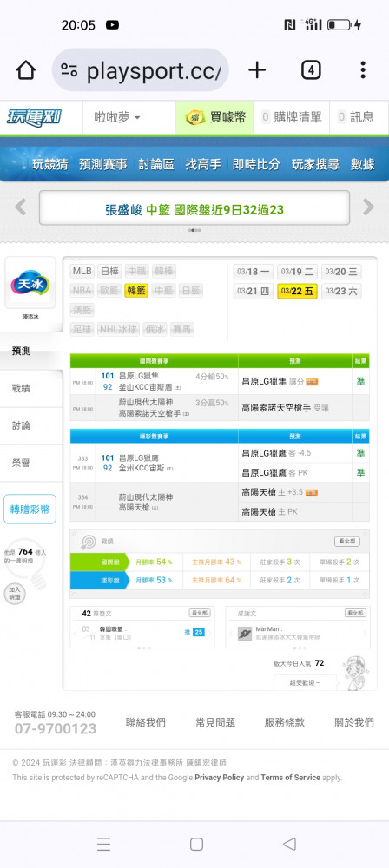This screenshot has height=868, width=389.
Task: Open 討論區 in navigation bar
Action: point(156,164)
